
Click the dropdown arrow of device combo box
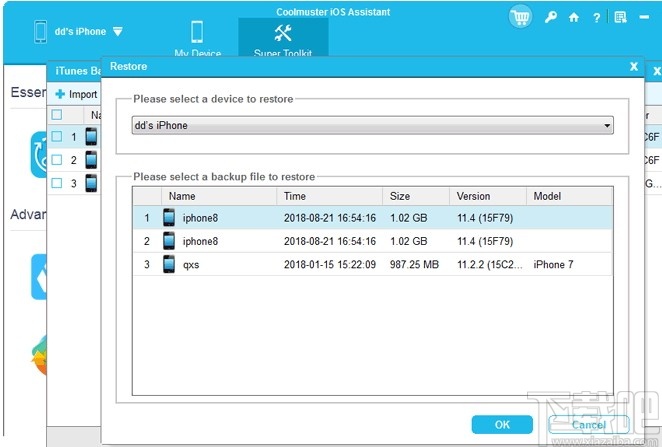[607, 126]
